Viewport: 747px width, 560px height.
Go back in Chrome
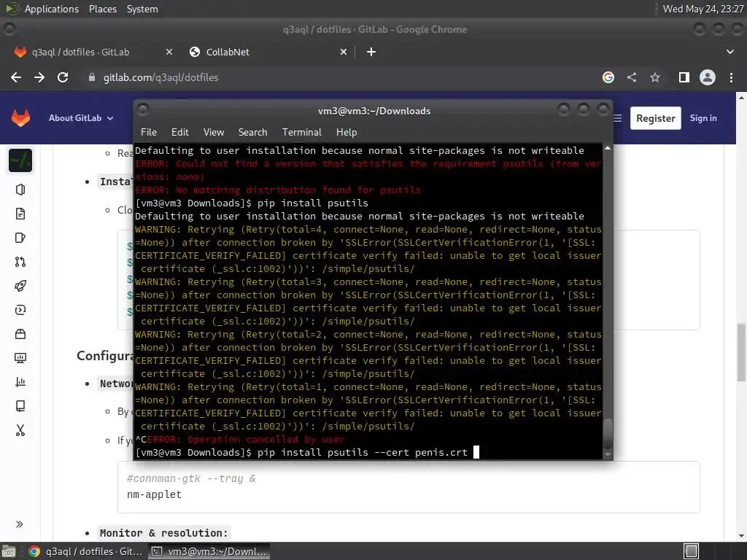click(16, 77)
